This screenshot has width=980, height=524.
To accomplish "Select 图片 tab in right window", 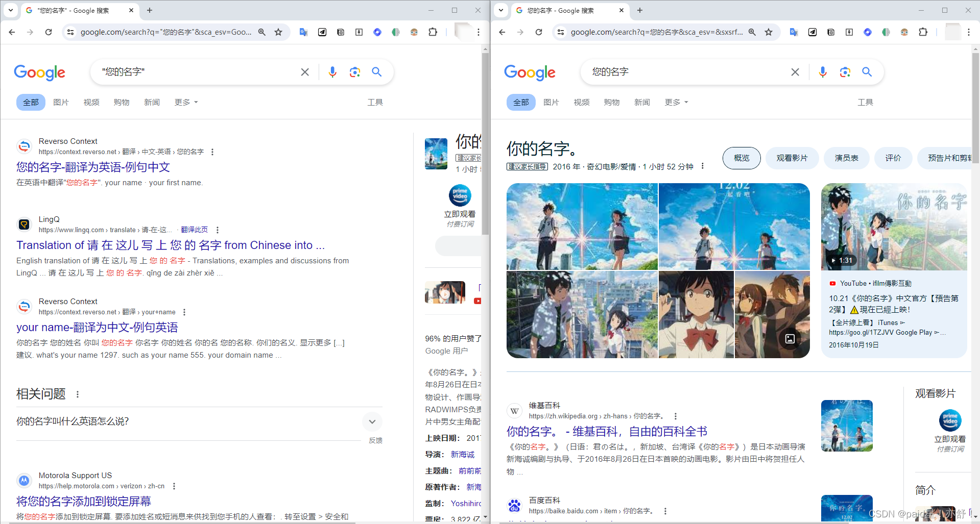I will click(x=551, y=103).
